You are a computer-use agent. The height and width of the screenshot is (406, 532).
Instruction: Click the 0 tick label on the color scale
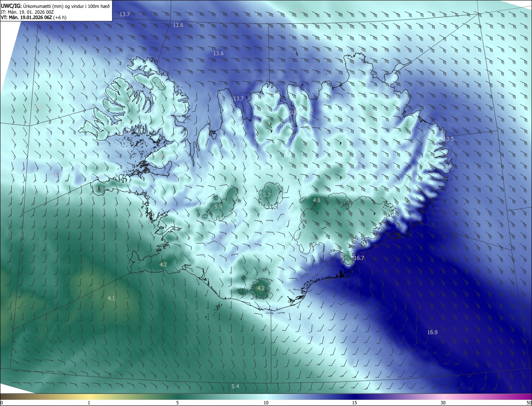point(2,403)
